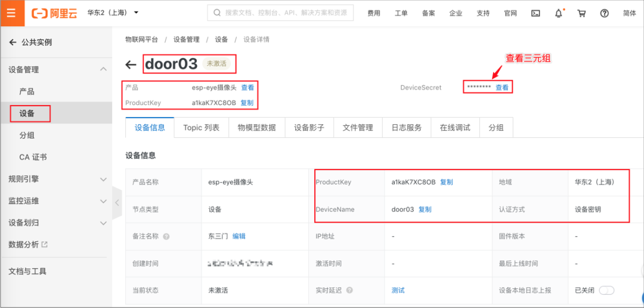Open the 分组 tab
The image size is (644, 308).
point(496,128)
